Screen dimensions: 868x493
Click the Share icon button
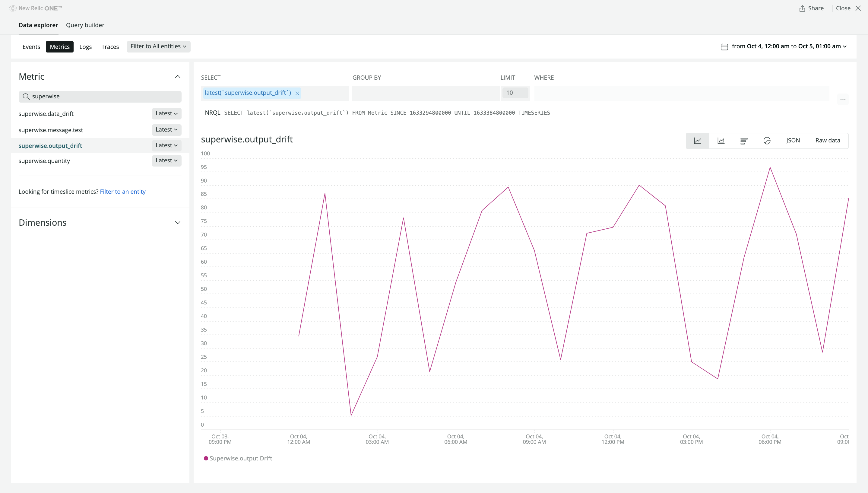click(802, 8)
